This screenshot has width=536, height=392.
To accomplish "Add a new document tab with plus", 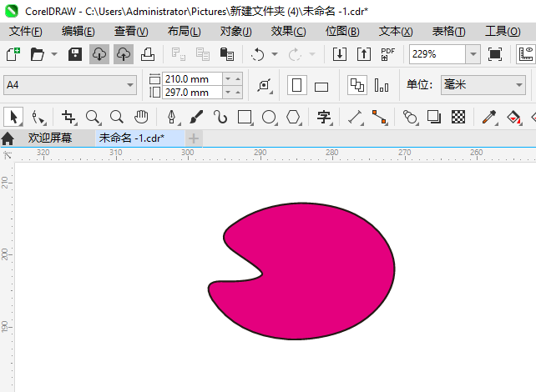I will (x=194, y=138).
